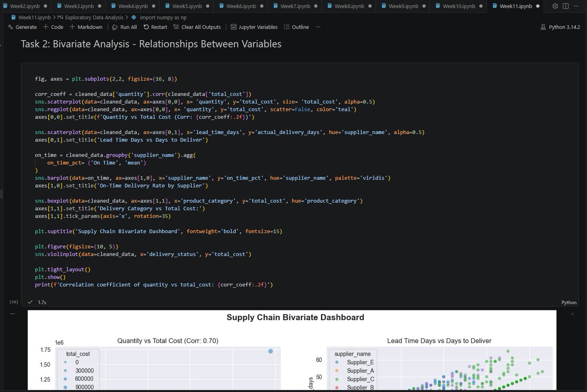Restart the Jupyter kernel
The height and width of the screenshot is (392, 587).
(155, 27)
